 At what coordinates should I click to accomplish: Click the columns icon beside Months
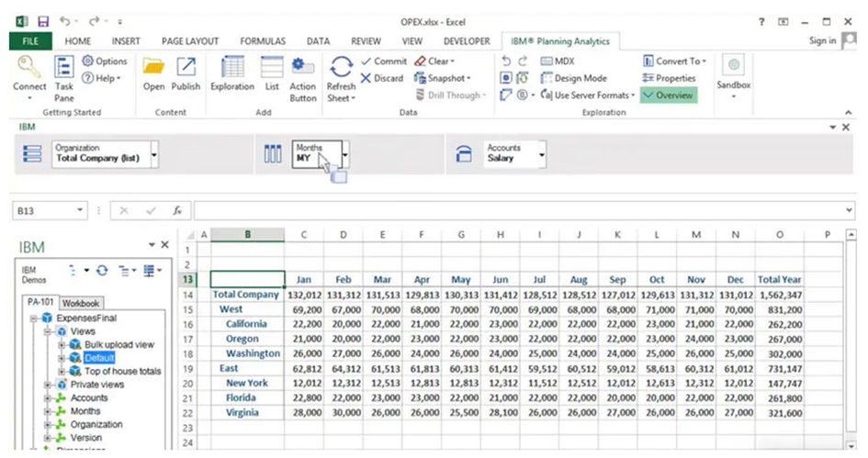(273, 153)
